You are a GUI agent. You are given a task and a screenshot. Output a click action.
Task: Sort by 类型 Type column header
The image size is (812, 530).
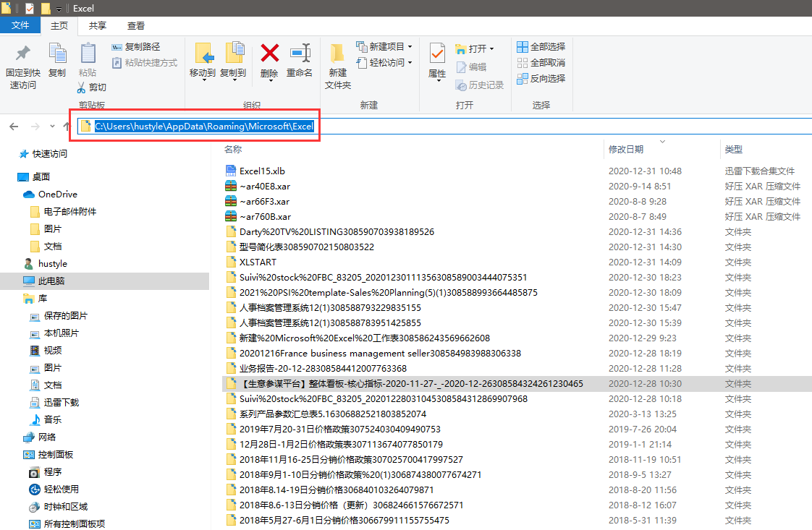pos(733,150)
